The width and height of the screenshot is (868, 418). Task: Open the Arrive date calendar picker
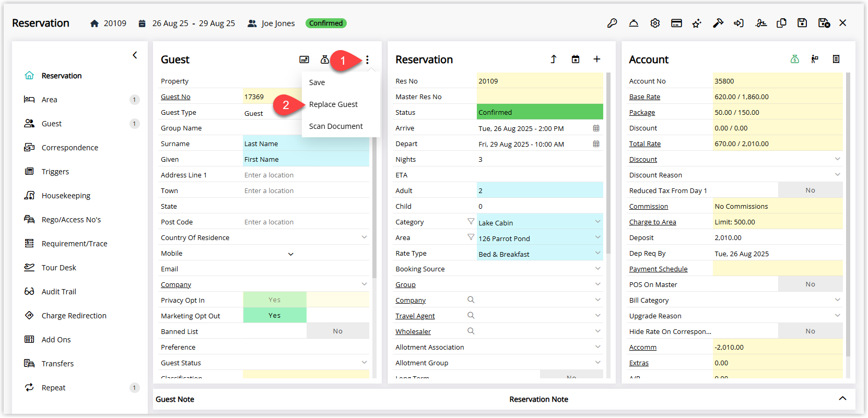click(596, 128)
